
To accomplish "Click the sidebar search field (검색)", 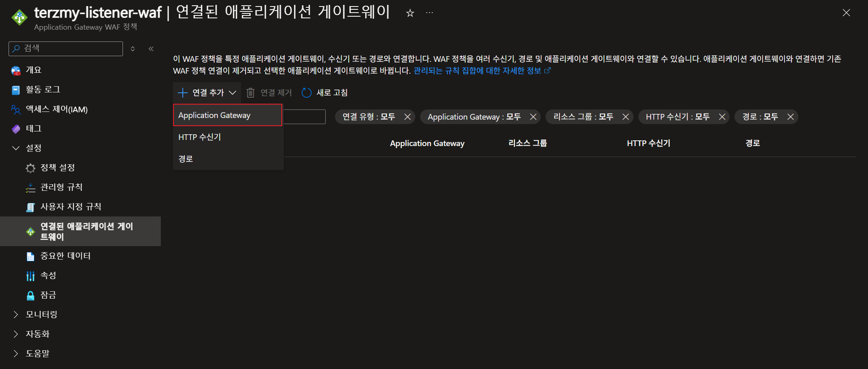I will pyautogui.click(x=66, y=48).
